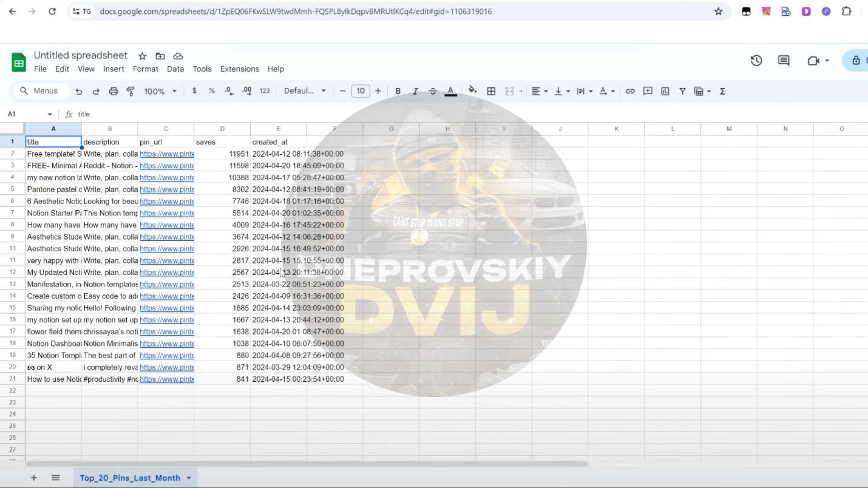This screenshot has width=868, height=488.
Task: Open the Borders options
Action: coord(492,91)
